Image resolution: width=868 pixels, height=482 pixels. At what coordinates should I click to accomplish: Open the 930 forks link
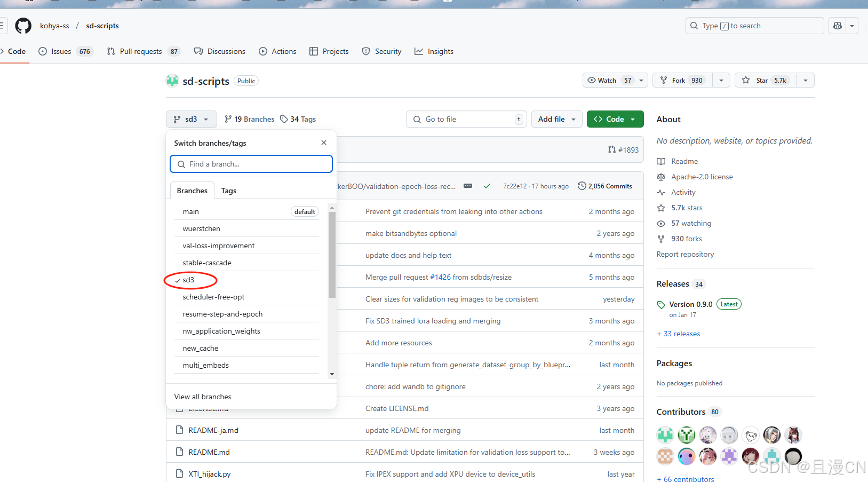tap(680, 239)
